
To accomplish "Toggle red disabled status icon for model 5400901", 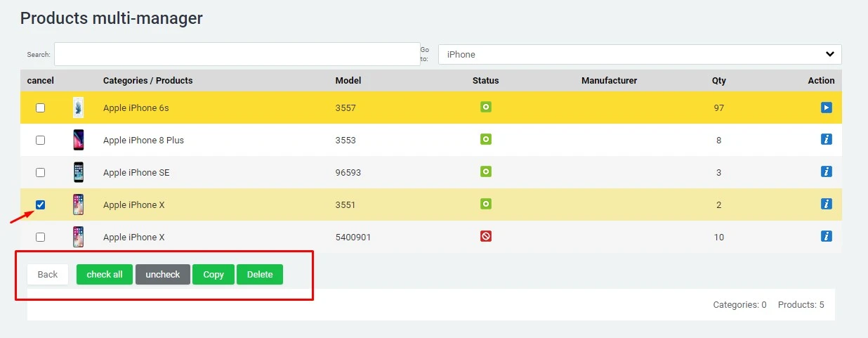I will click(x=486, y=236).
